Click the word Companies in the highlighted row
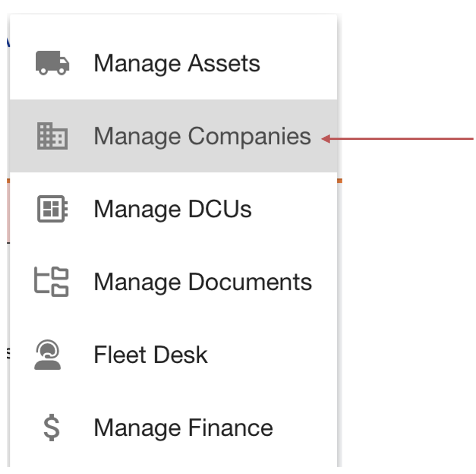The width and height of the screenshot is (476, 474). pos(249,136)
